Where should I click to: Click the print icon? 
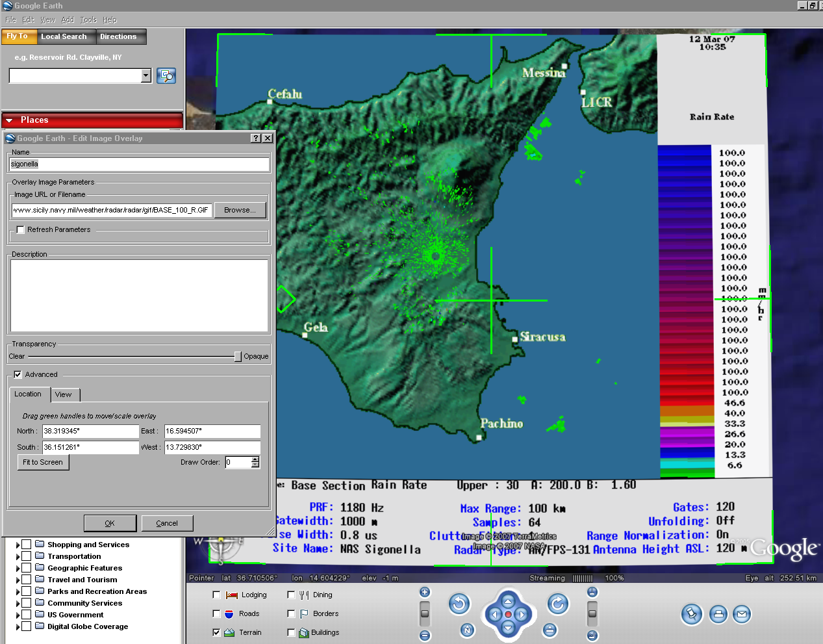click(718, 613)
